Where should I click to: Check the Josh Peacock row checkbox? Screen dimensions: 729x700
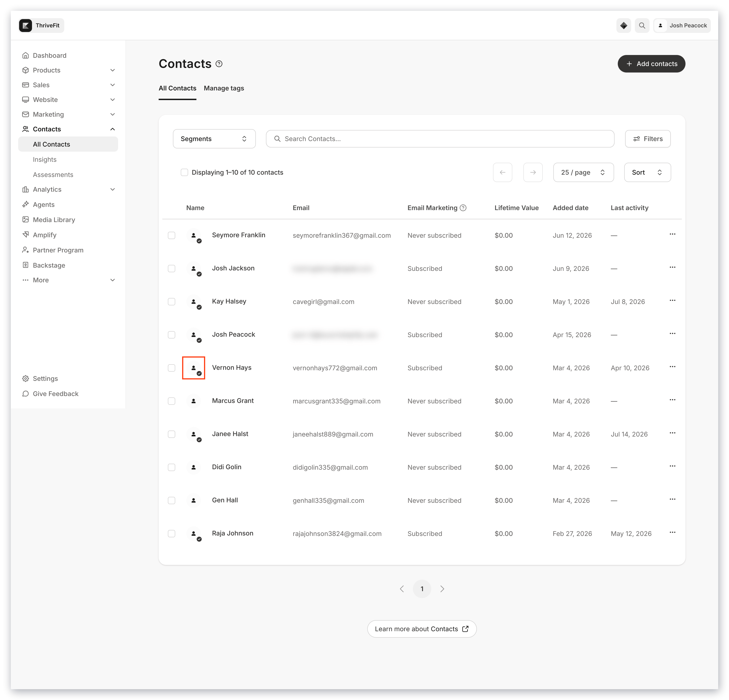(172, 335)
